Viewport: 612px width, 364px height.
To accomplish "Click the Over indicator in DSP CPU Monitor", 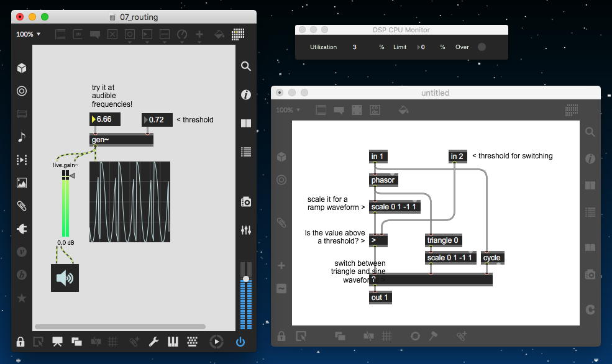I will tap(482, 47).
